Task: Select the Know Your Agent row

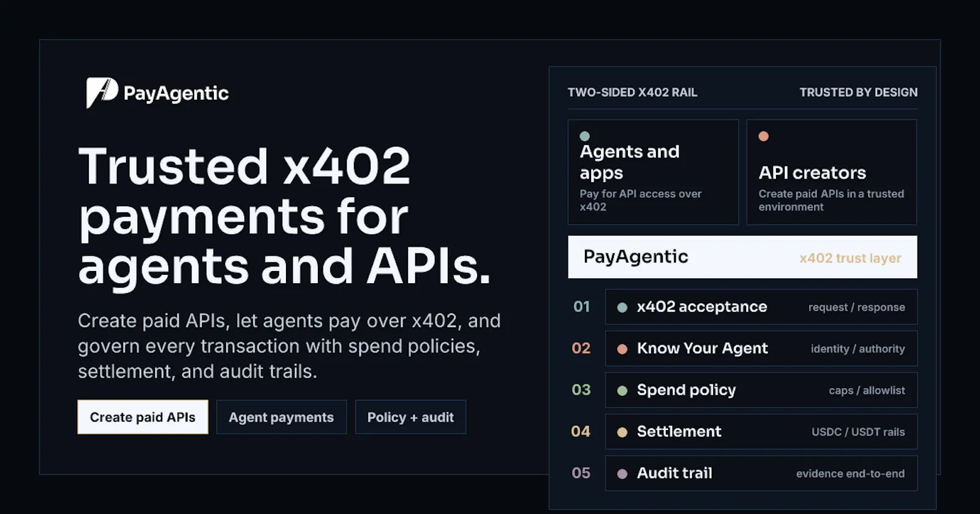Action: click(761, 349)
